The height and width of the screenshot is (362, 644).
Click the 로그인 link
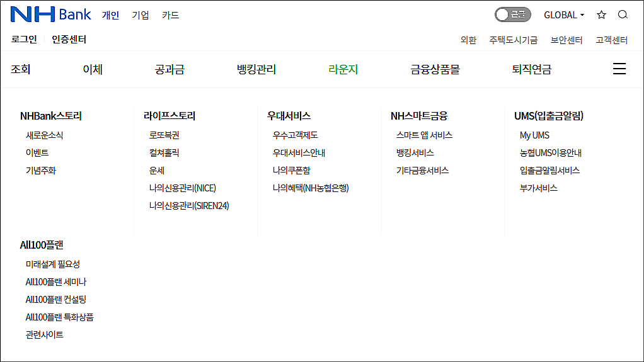(24, 40)
